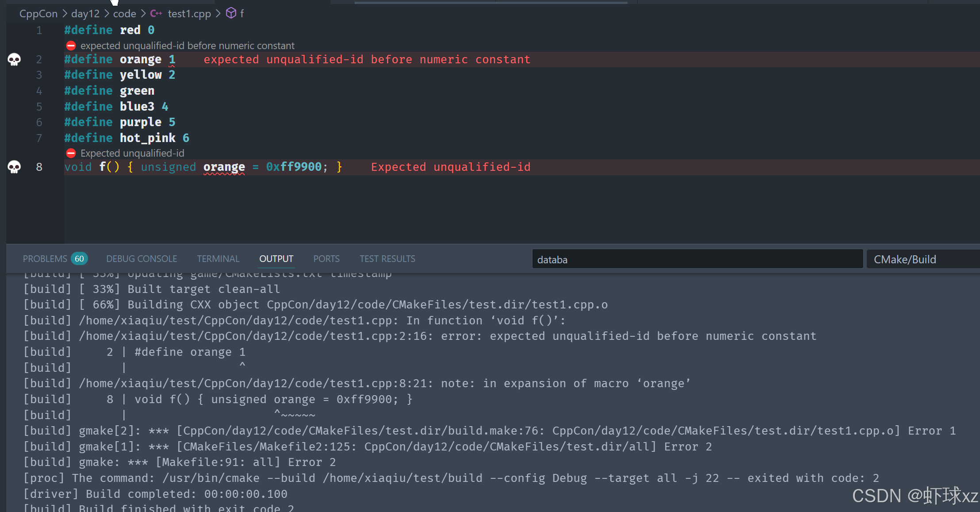Click the cube symbol icon before f

pos(231,13)
